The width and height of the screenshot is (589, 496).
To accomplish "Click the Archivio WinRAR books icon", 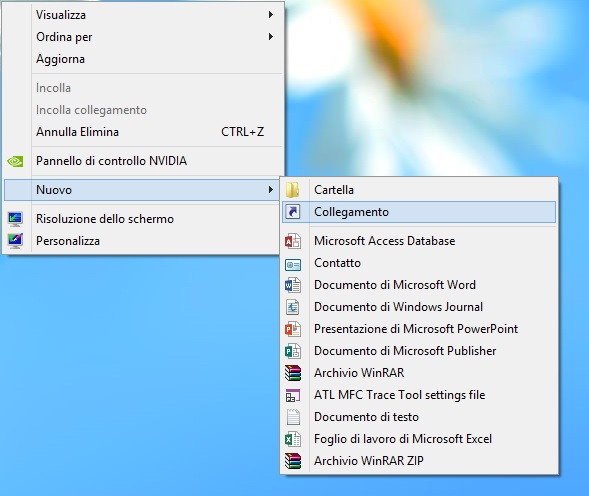I will 293,373.
